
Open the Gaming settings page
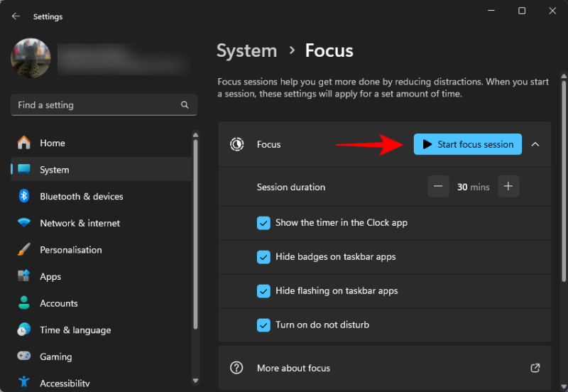click(102, 356)
